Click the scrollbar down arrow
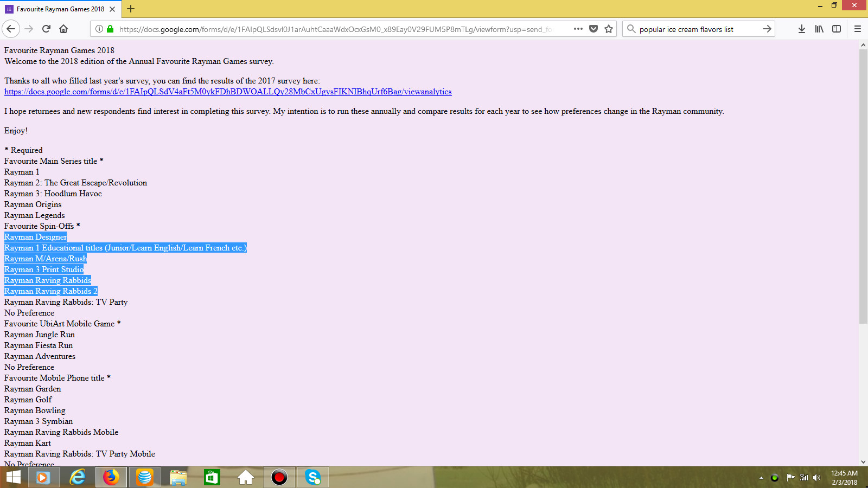Viewport: 868px width, 488px height. coord(863,462)
